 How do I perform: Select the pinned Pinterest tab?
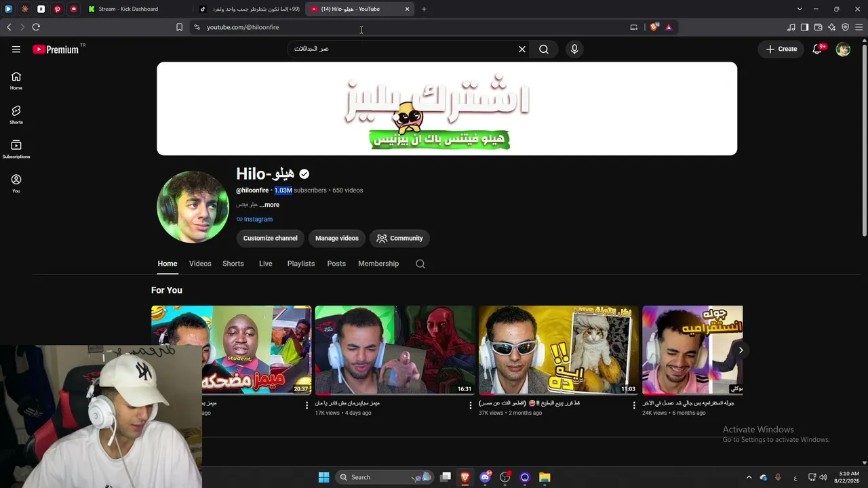tap(57, 9)
